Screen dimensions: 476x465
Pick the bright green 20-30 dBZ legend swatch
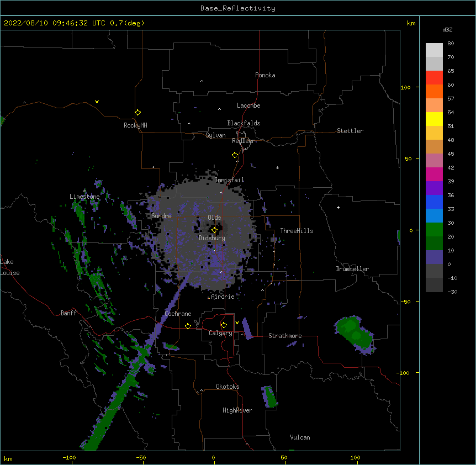[x=434, y=230]
